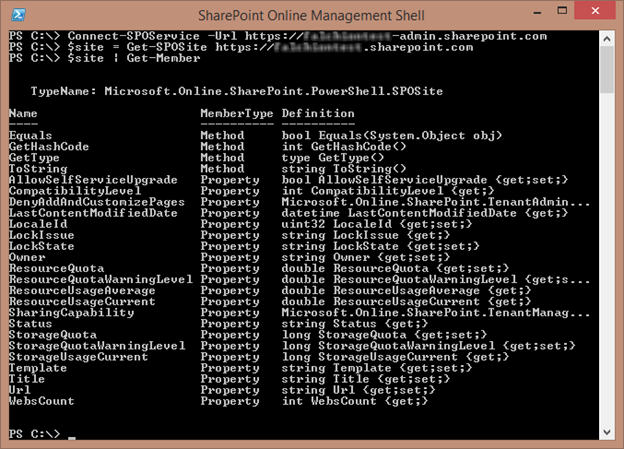
Task: Click definition 'uint32 LocaleId {get;set;}'
Action: pyautogui.click(x=377, y=224)
